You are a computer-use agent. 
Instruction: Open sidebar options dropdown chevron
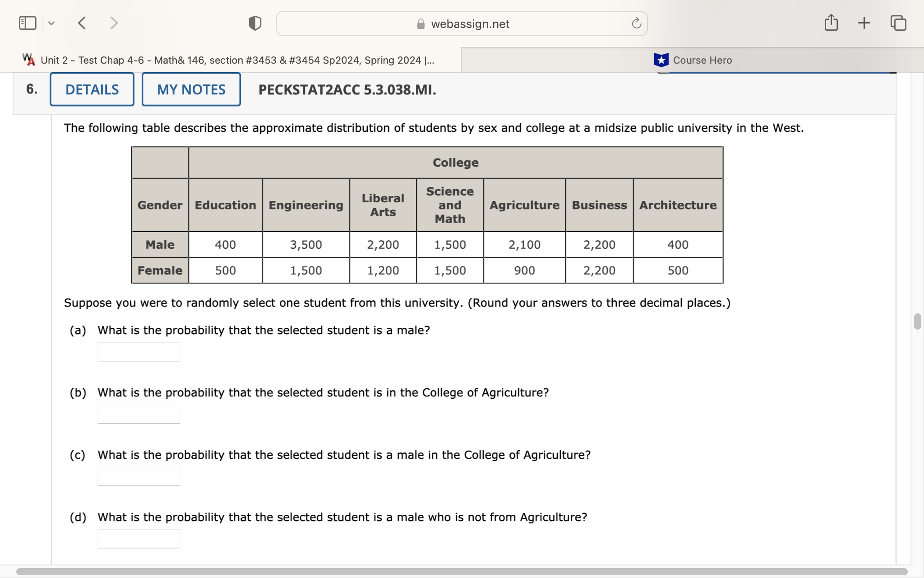[x=51, y=23]
